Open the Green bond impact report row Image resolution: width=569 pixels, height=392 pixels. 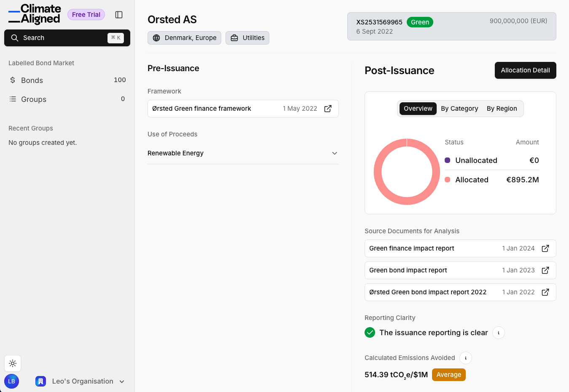(460, 270)
